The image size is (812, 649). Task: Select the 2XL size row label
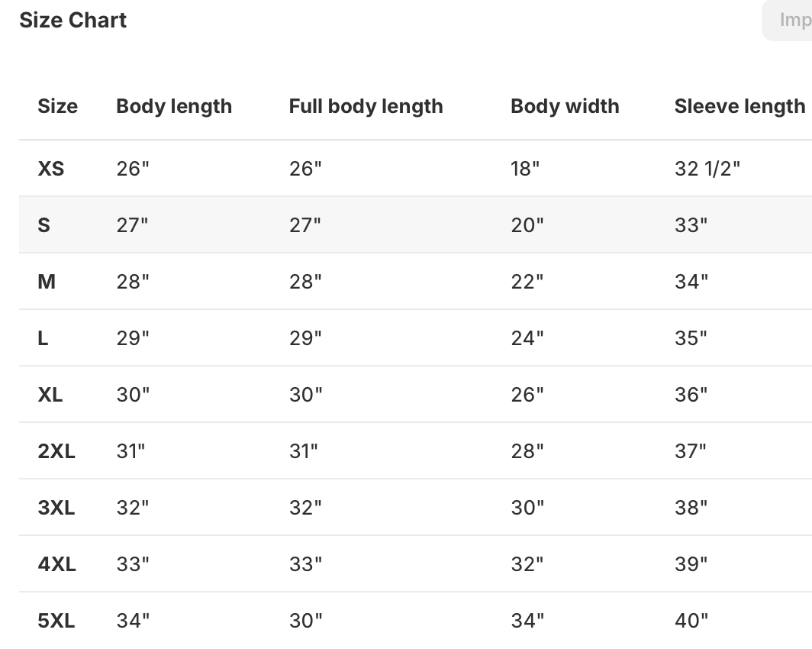click(x=56, y=451)
